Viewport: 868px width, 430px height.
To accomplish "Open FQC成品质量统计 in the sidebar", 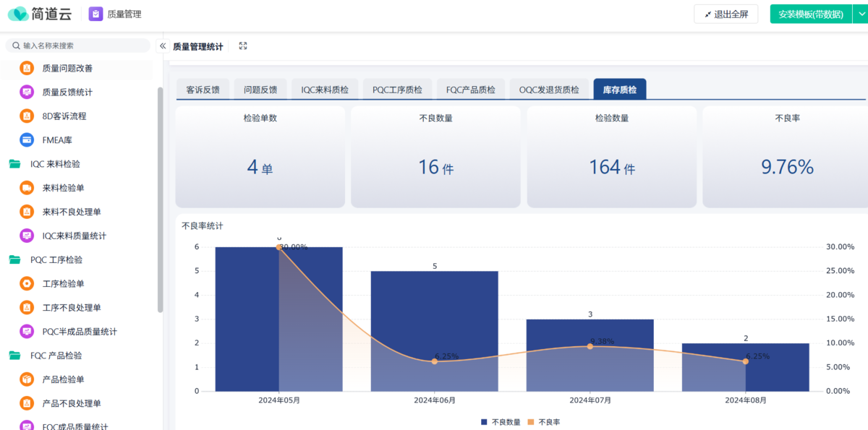I will click(x=76, y=425).
